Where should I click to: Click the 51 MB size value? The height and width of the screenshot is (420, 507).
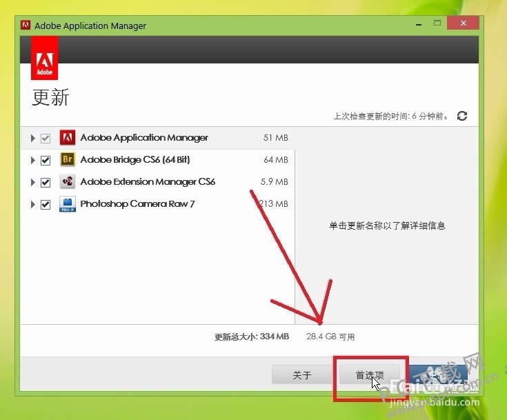275,138
